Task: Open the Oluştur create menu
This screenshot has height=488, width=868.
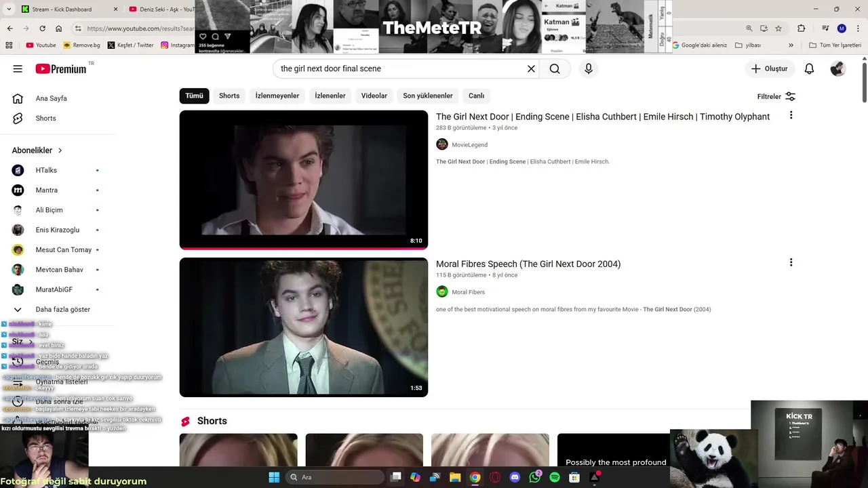Action: [770, 68]
